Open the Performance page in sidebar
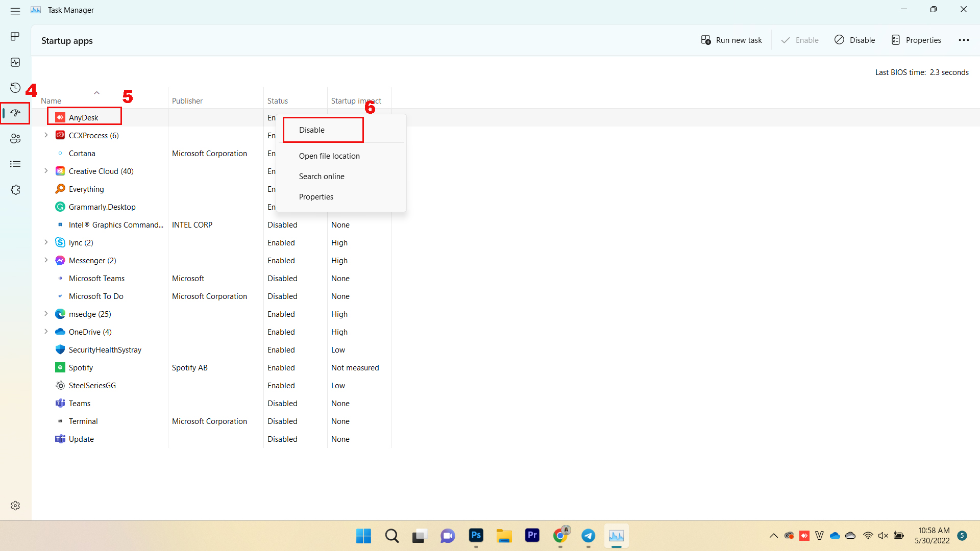Viewport: 980px width, 551px height. [x=15, y=62]
